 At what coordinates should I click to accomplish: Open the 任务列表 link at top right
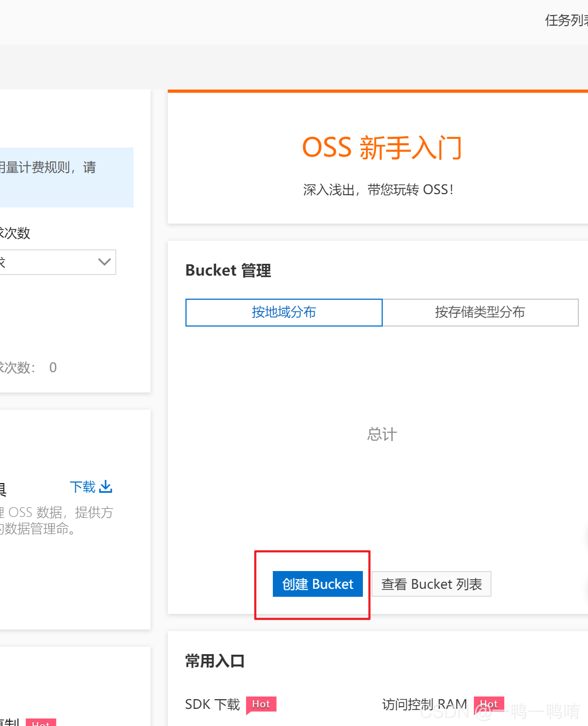(x=565, y=20)
